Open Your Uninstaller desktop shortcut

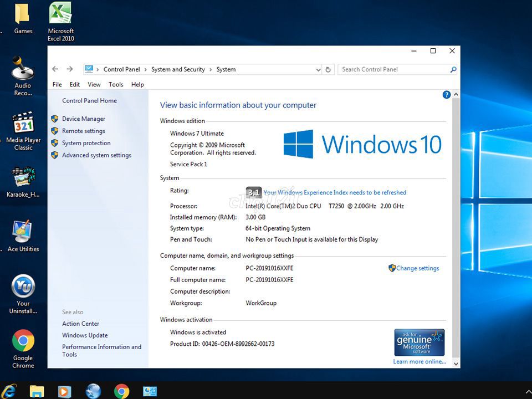pyautogui.click(x=23, y=294)
